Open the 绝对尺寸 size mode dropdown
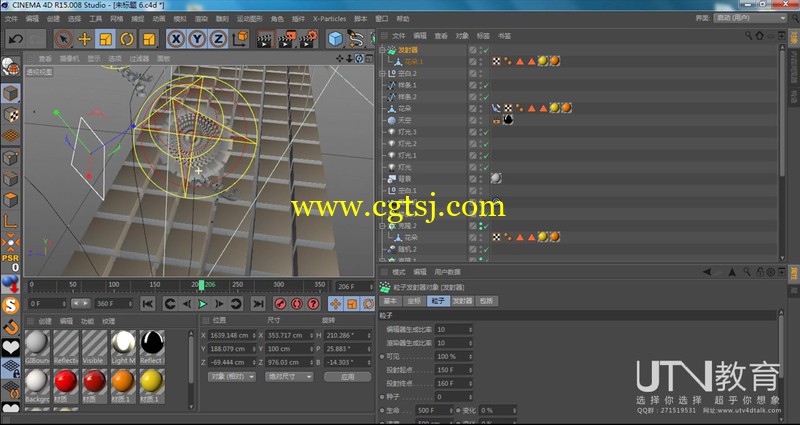The image size is (800, 425). [x=289, y=377]
